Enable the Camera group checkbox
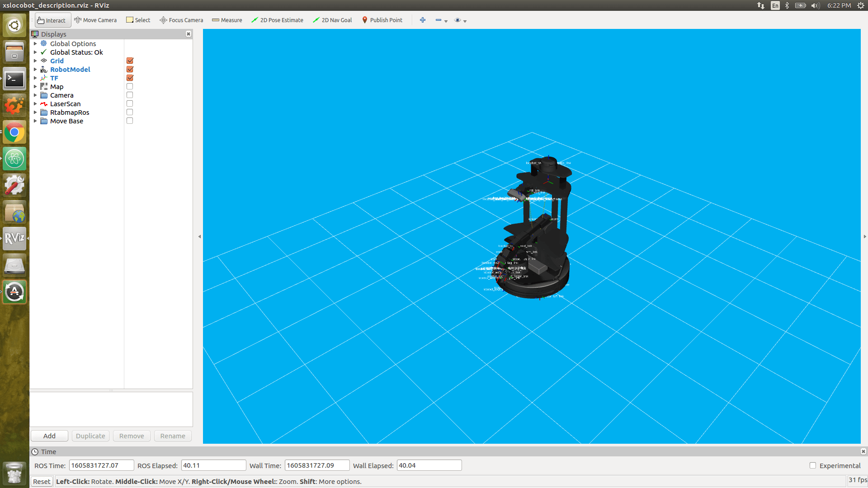 (130, 95)
